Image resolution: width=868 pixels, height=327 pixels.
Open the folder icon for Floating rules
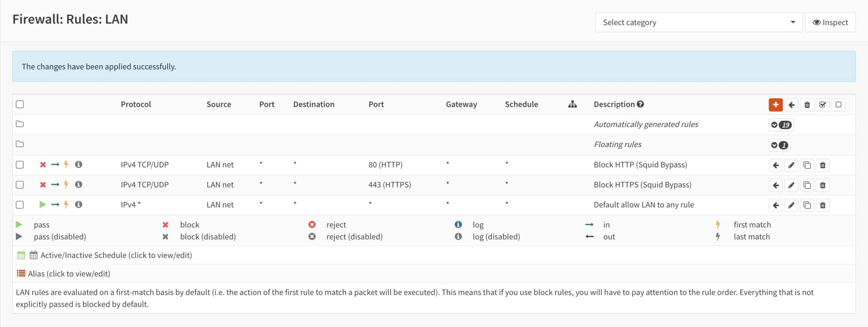click(20, 144)
